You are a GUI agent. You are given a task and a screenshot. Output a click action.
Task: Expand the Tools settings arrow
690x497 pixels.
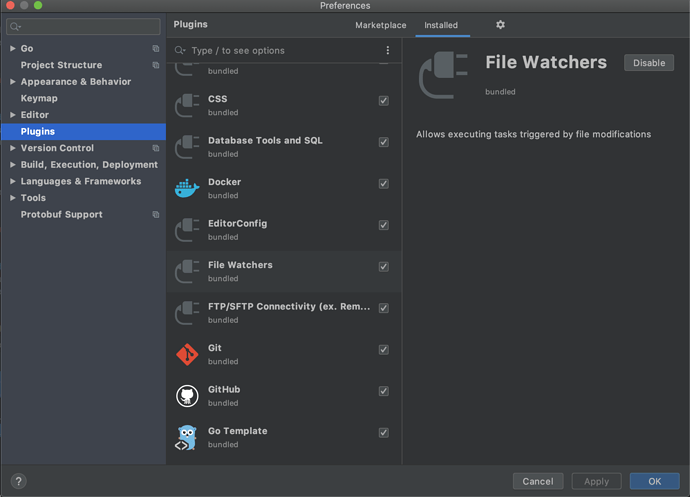point(13,198)
